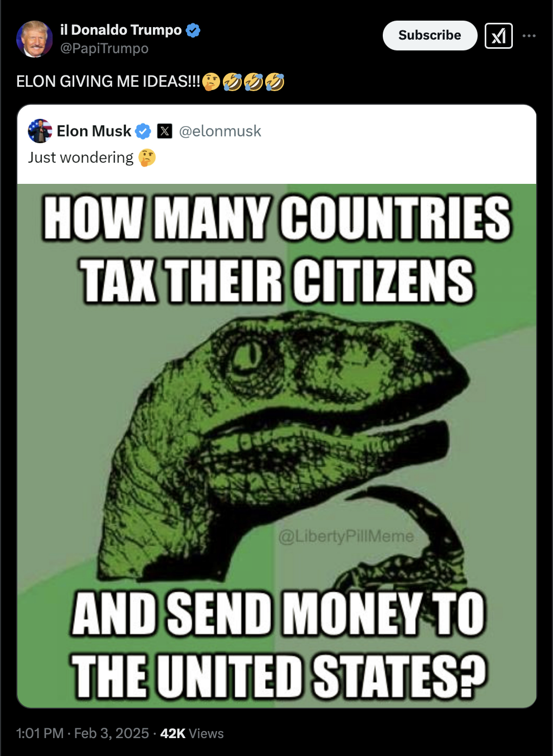Visit the @PapiTrumpo handle link
The image size is (553, 756).
[x=104, y=48]
